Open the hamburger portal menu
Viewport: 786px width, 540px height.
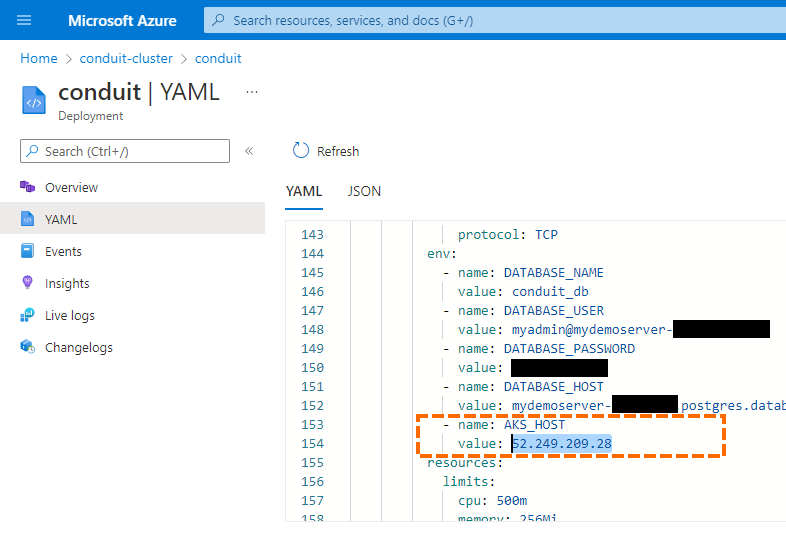(24, 20)
